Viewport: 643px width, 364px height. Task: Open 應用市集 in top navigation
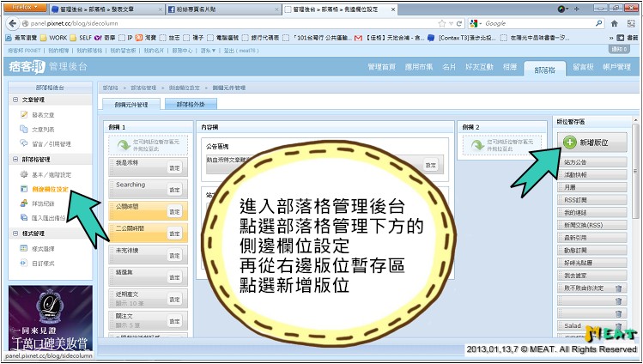[419, 67]
